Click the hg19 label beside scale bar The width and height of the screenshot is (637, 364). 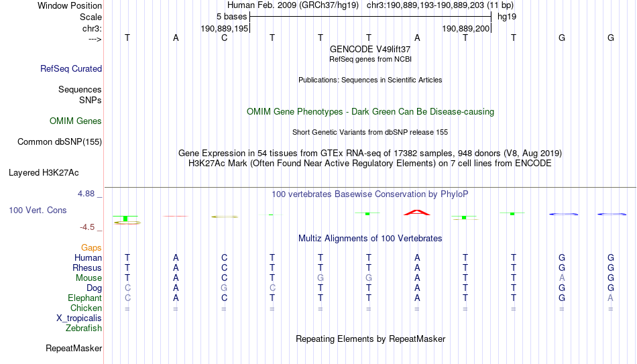click(x=507, y=17)
